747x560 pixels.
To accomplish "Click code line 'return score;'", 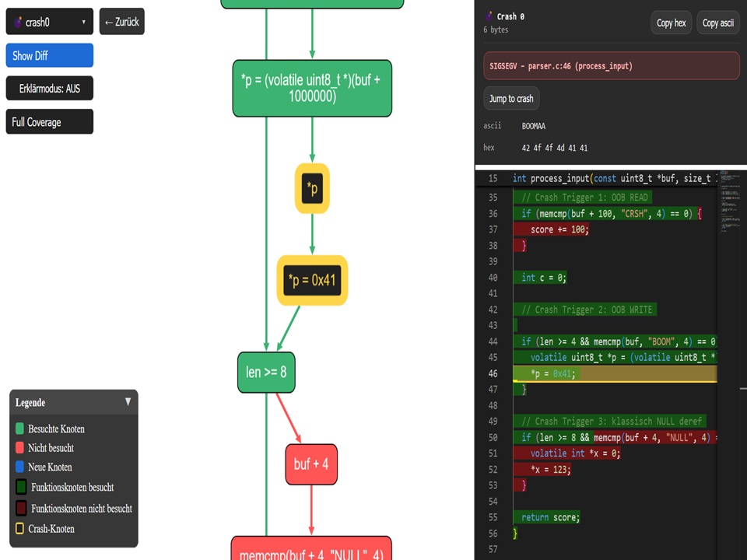I will pos(550,517).
